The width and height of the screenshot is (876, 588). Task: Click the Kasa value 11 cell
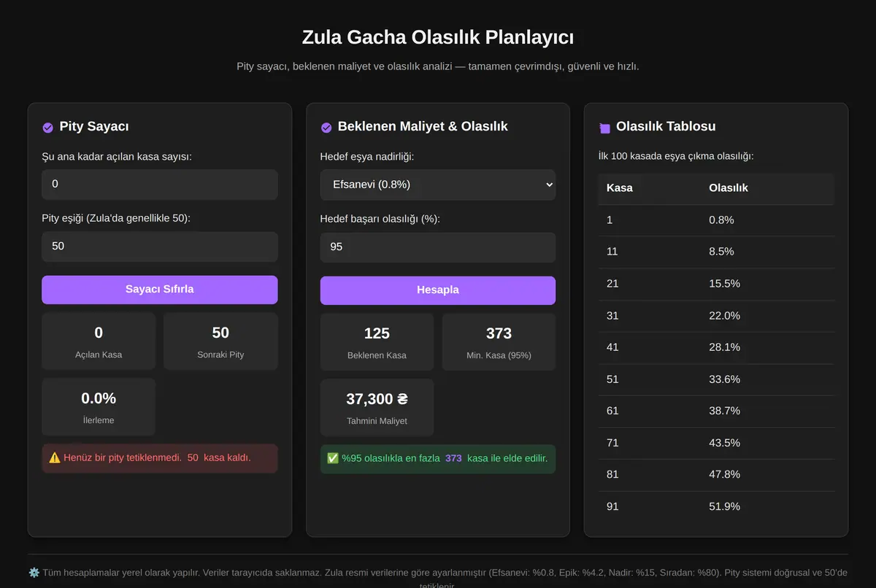coord(649,252)
